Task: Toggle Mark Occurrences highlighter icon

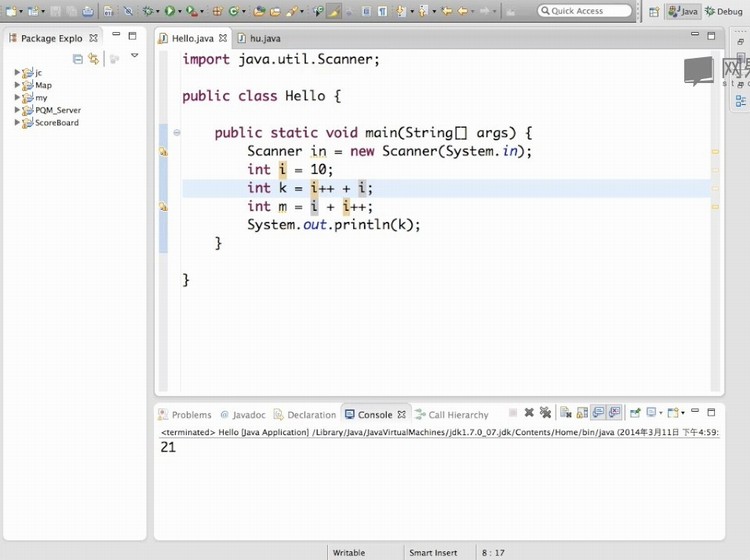Action: (334, 11)
